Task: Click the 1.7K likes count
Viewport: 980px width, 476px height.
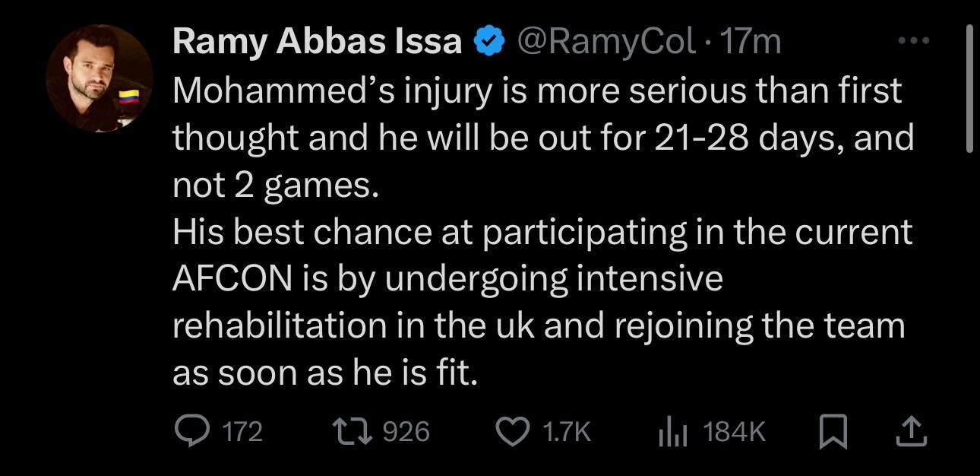Action: tap(567, 433)
